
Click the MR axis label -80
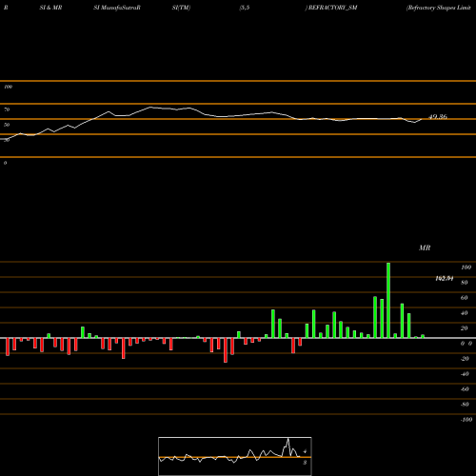(x=465, y=405)
